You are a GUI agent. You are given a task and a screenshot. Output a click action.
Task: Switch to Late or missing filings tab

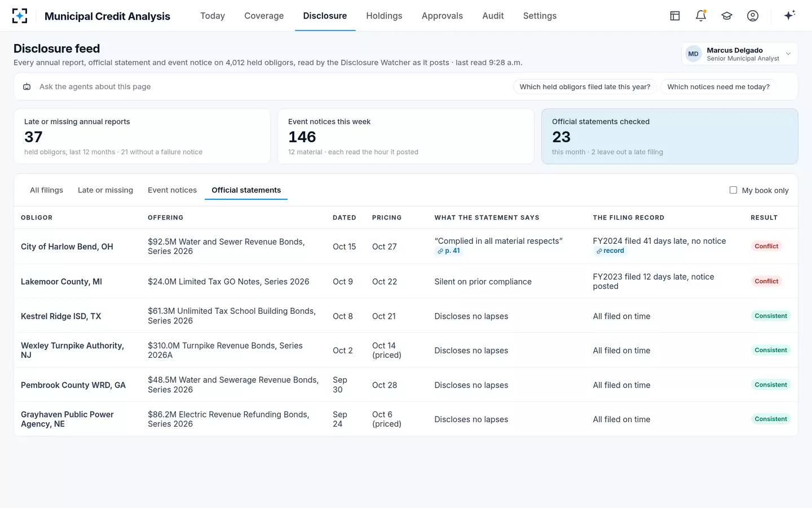click(105, 190)
